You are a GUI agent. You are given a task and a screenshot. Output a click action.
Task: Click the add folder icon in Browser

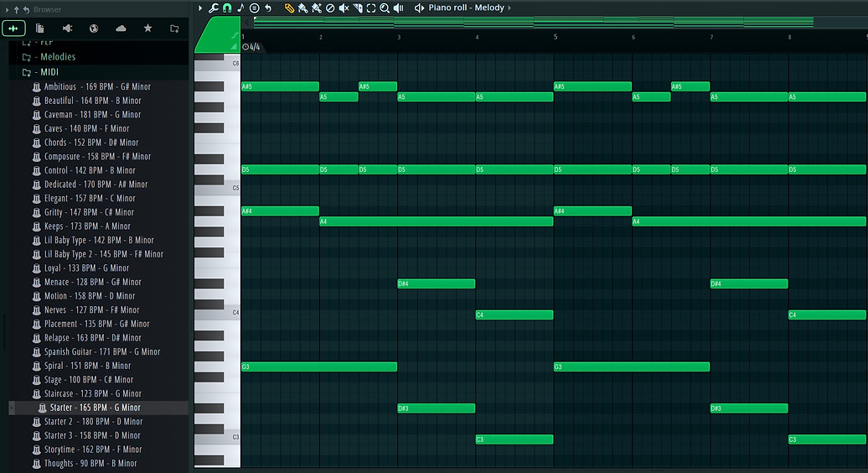coord(174,29)
